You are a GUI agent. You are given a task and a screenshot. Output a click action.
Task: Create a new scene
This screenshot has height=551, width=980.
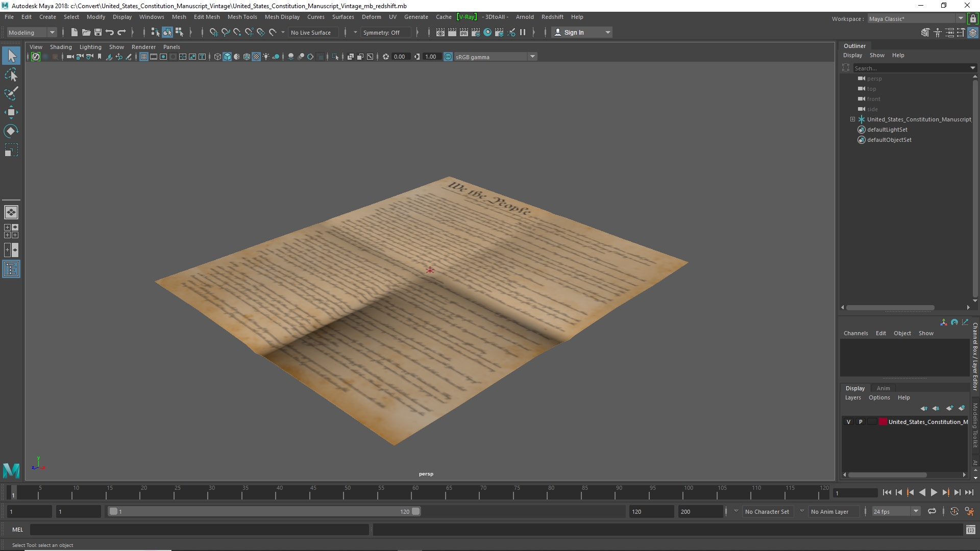(75, 32)
